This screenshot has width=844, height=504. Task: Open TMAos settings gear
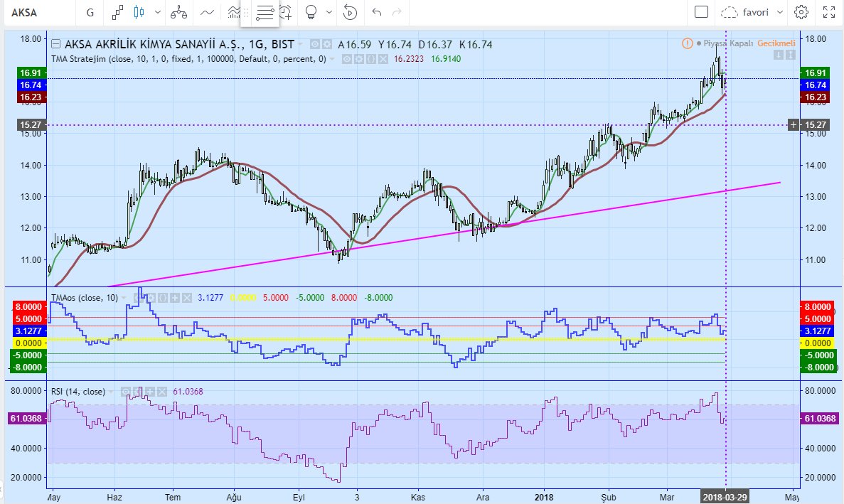click(x=151, y=297)
